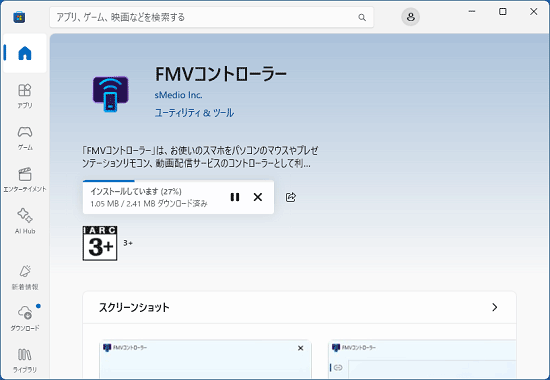Go to the Home tab in sidebar
Screen dimensions: 550x380
click(25, 53)
